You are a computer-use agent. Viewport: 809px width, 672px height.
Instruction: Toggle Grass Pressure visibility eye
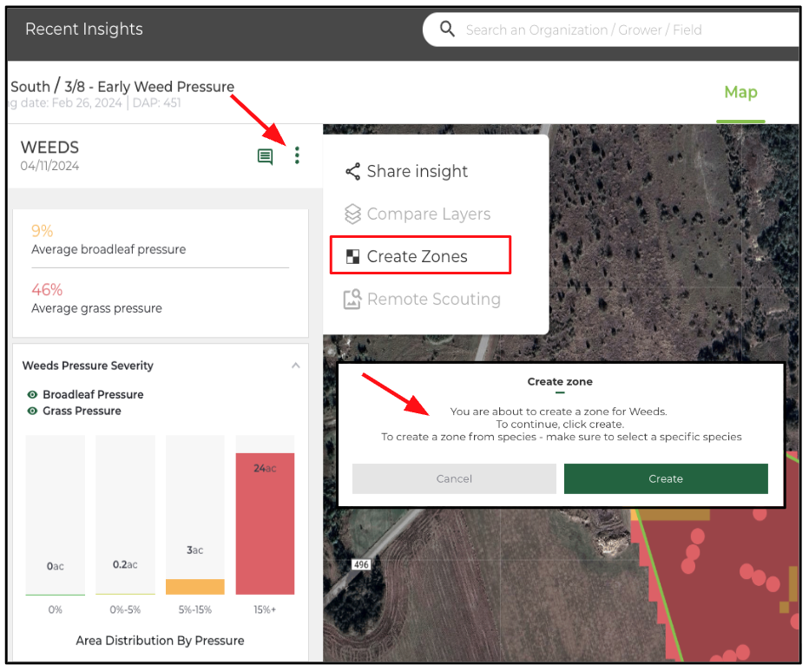[x=32, y=412]
